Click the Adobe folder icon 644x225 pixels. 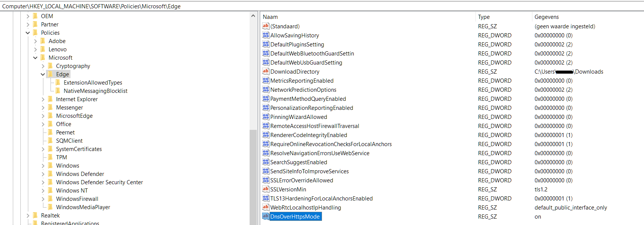point(43,41)
